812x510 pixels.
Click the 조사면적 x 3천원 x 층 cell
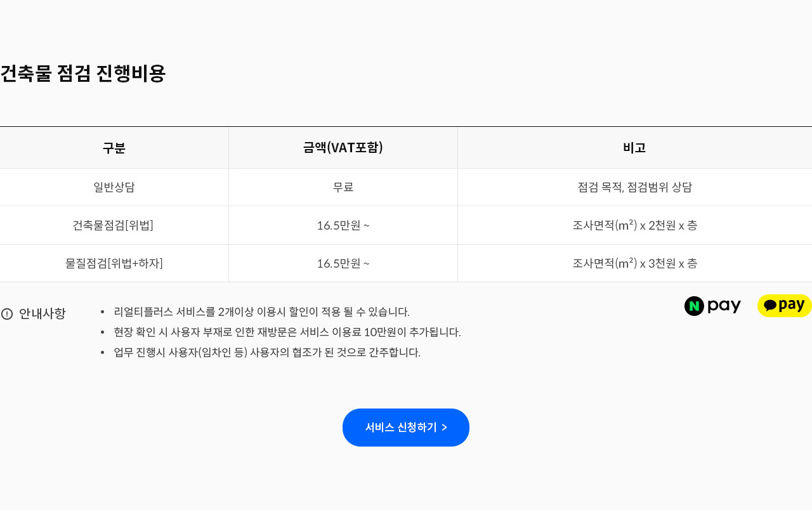pyautogui.click(x=634, y=263)
